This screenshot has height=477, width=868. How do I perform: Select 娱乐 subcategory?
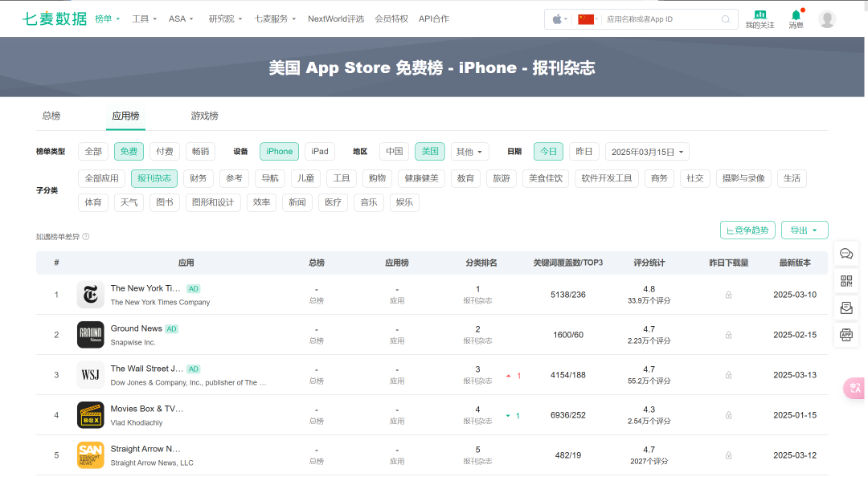point(404,202)
